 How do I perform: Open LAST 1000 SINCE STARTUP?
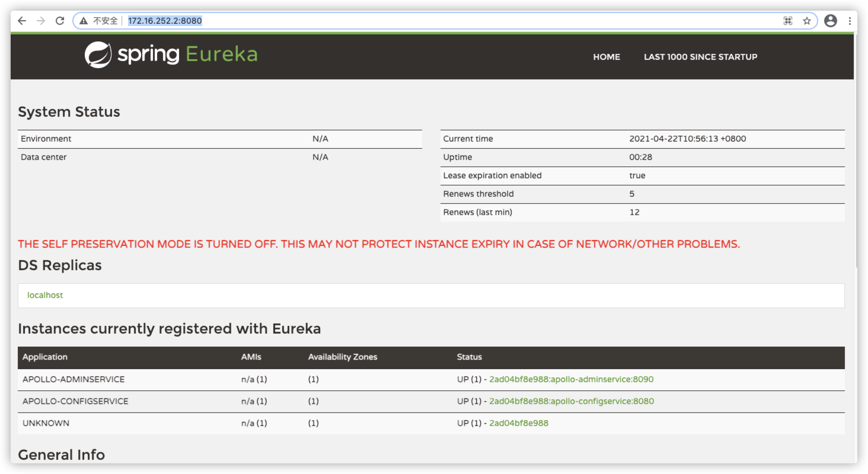pyautogui.click(x=701, y=57)
